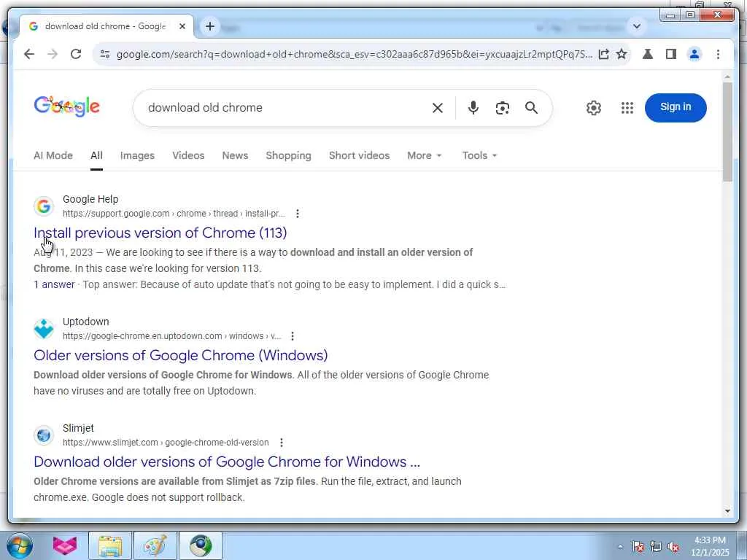747x560 pixels.
Task: Open the Google apps grid
Action: click(x=627, y=108)
